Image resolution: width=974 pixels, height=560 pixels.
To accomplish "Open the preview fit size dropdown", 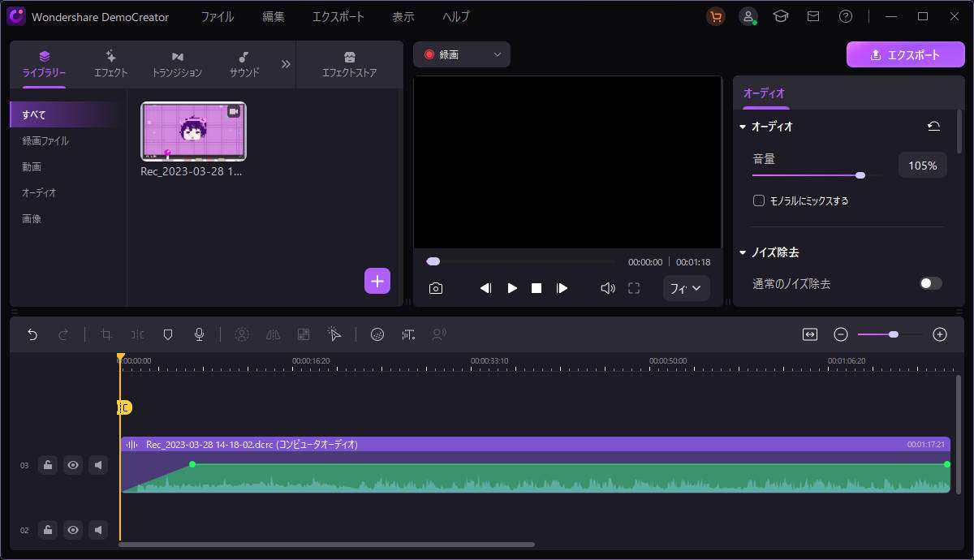I will 687,288.
